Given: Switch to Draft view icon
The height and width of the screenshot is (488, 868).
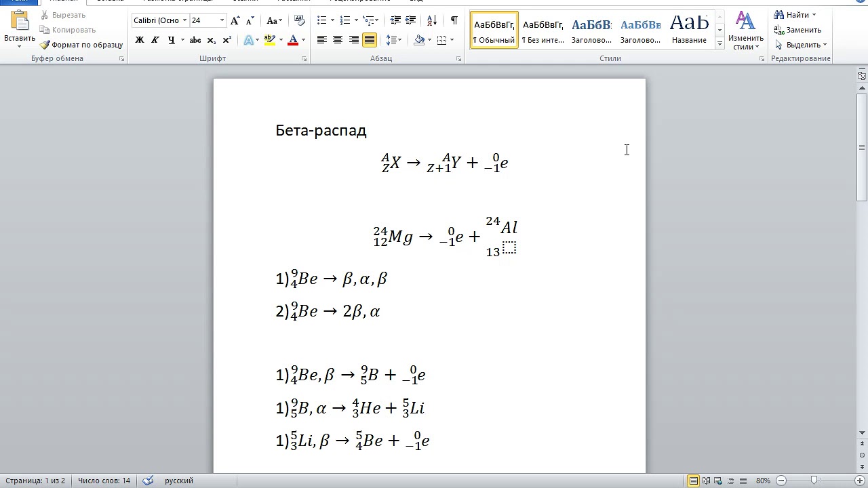Looking at the screenshot, I should pos(743,481).
